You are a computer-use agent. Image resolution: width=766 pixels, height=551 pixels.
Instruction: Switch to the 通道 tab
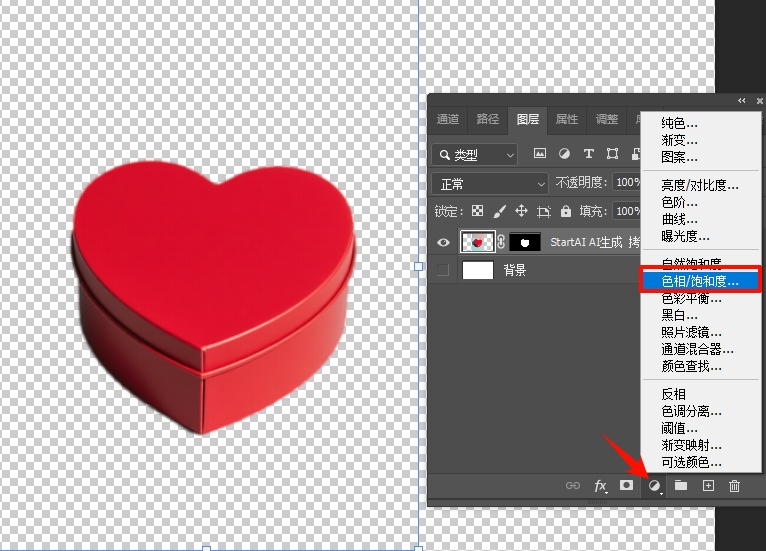[x=448, y=119]
